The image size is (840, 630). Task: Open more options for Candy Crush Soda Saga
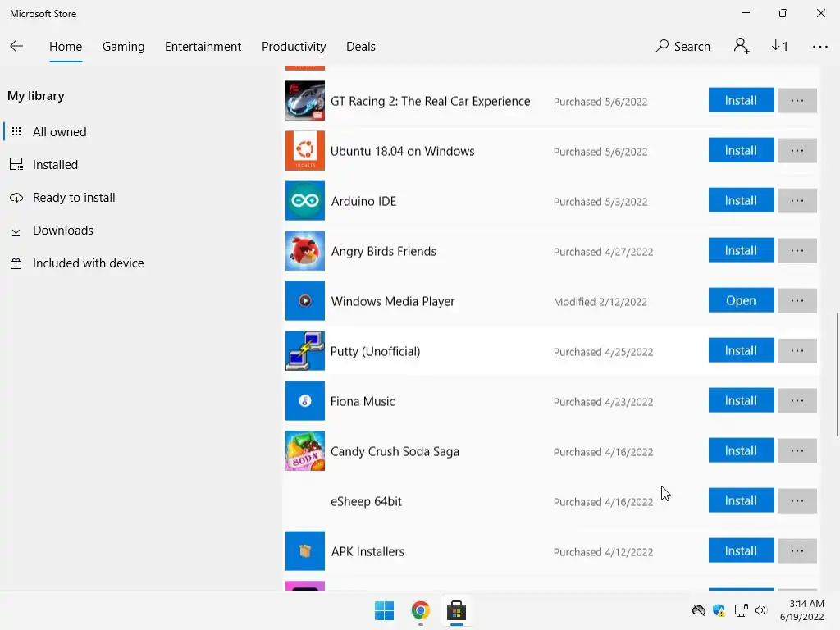point(797,450)
